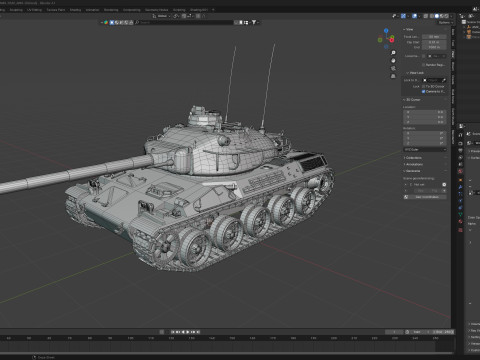Open transform orientation Global dropdown
The width and height of the screenshot is (480, 360).
(162, 16)
